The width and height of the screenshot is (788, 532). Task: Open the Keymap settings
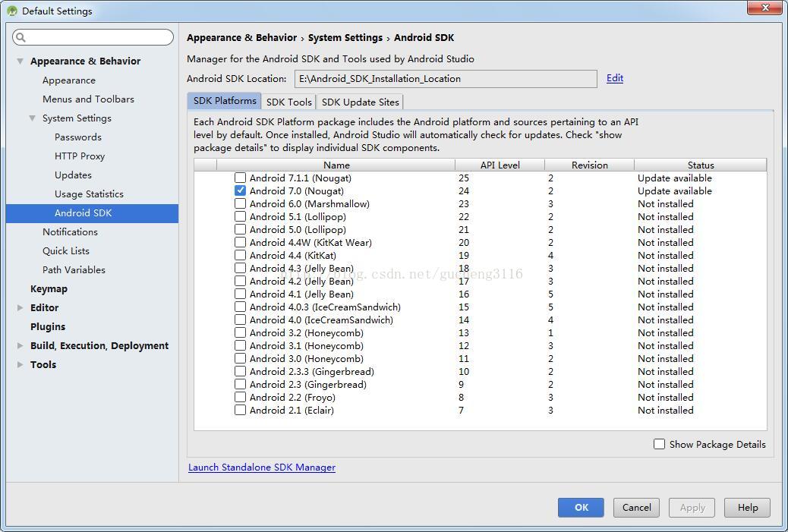coord(49,289)
